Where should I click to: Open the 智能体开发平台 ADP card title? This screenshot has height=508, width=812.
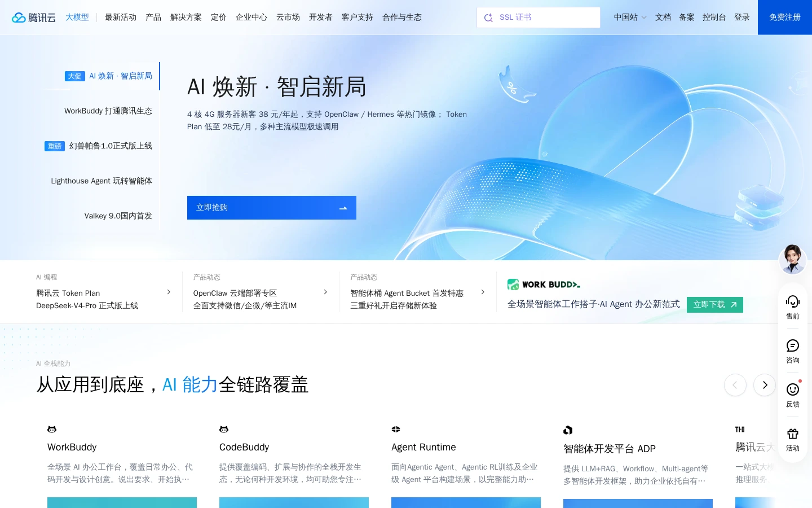click(610, 449)
